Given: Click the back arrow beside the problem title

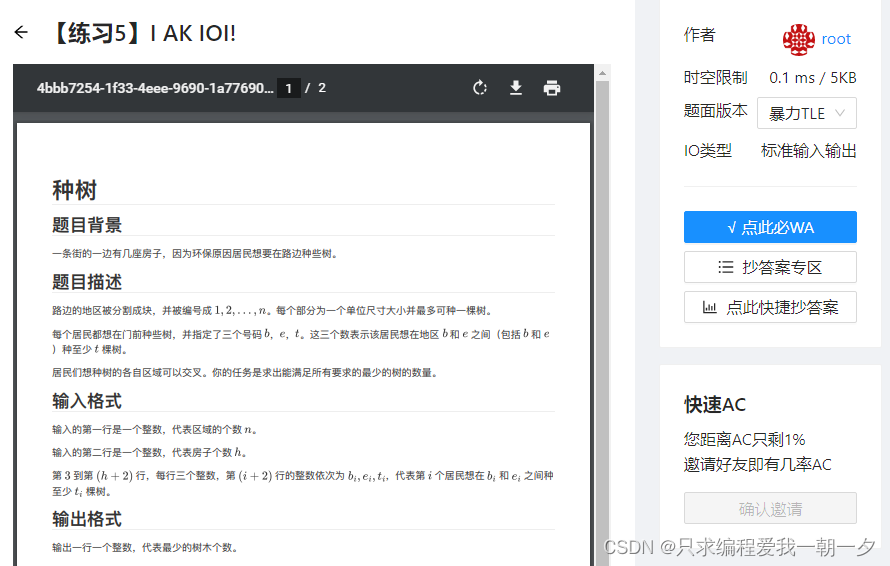Looking at the screenshot, I should point(21,33).
